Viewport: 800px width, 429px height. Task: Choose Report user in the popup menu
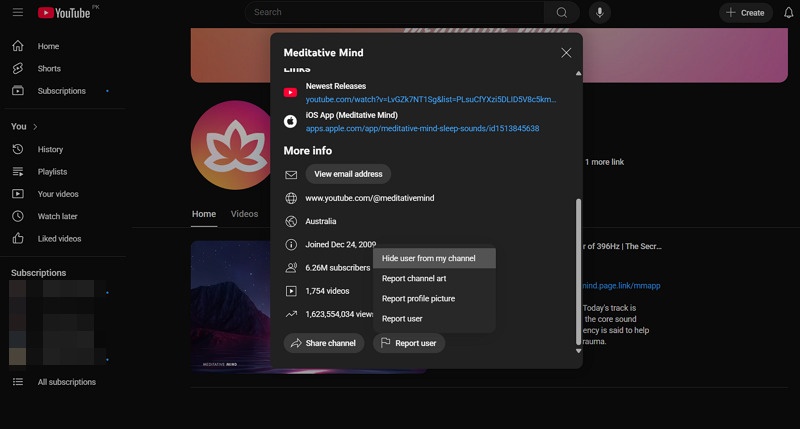pyautogui.click(x=434, y=319)
